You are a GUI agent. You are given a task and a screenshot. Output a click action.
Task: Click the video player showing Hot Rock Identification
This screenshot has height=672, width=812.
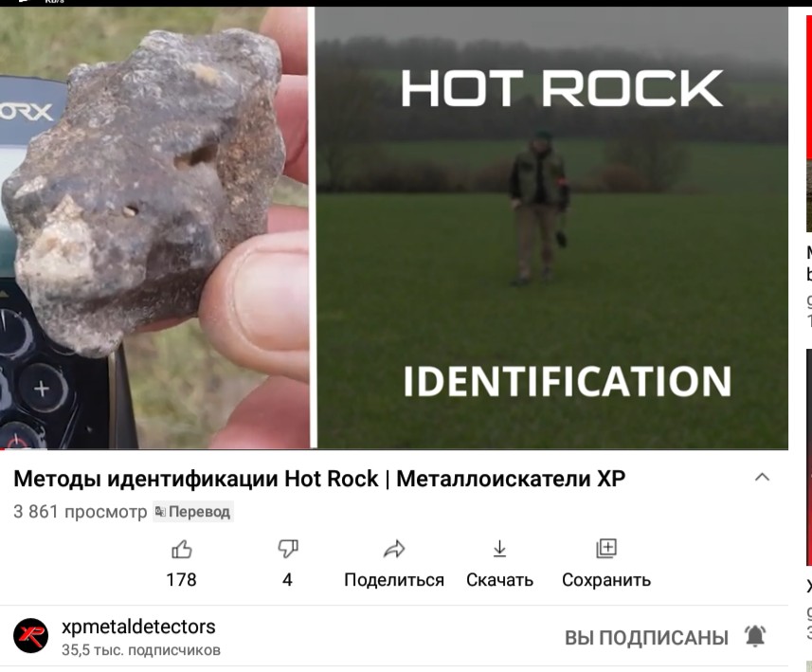tap(394, 228)
